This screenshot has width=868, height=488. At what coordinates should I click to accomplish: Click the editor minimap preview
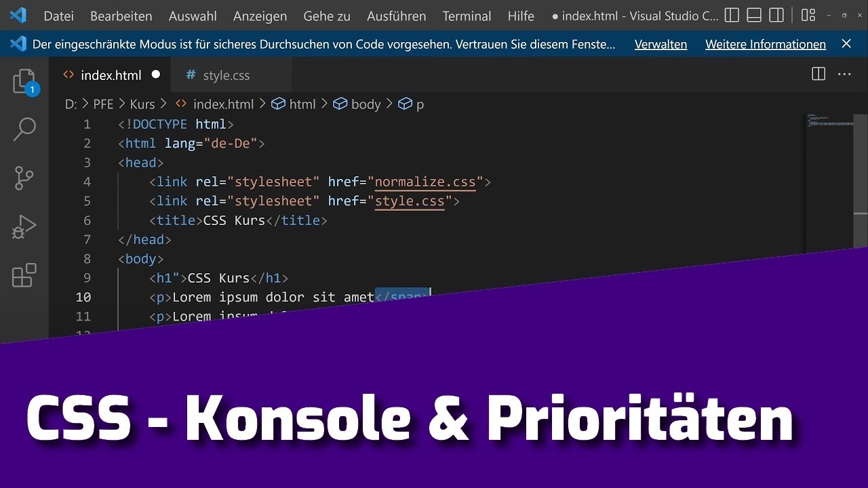pyautogui.click(x=829, y=122)
